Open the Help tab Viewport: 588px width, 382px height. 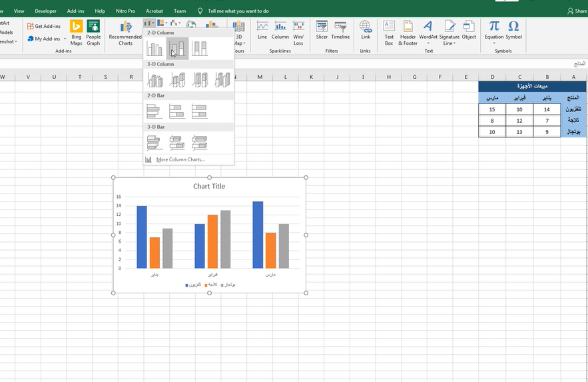pyautogui.click(x=100, y=11)
